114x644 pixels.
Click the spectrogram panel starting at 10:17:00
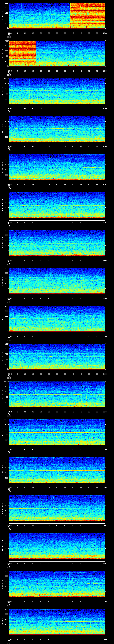coord(57,129)
